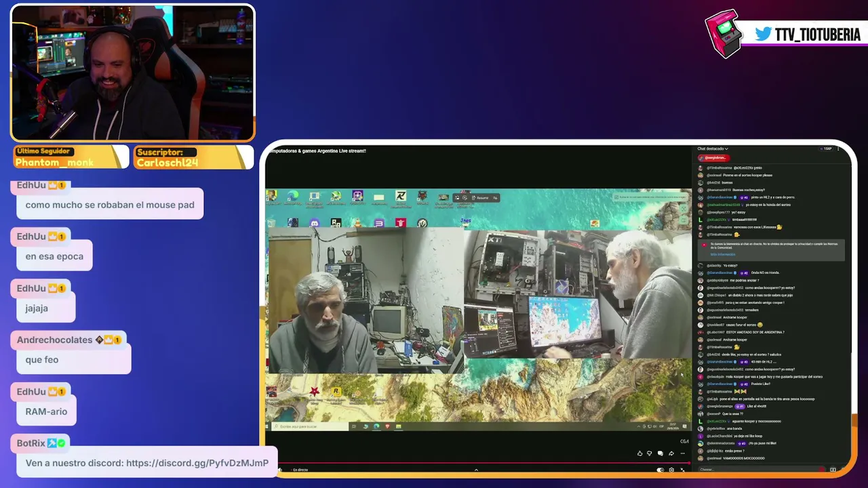
Task: Toggle the autoplay switch in the player bar
Action: pyautogui.click(x=660, y=470)
